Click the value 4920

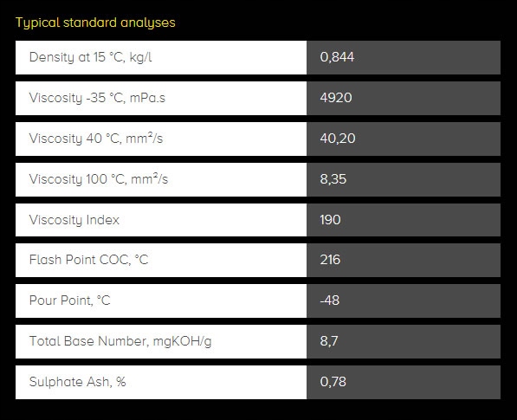point(336,98)
